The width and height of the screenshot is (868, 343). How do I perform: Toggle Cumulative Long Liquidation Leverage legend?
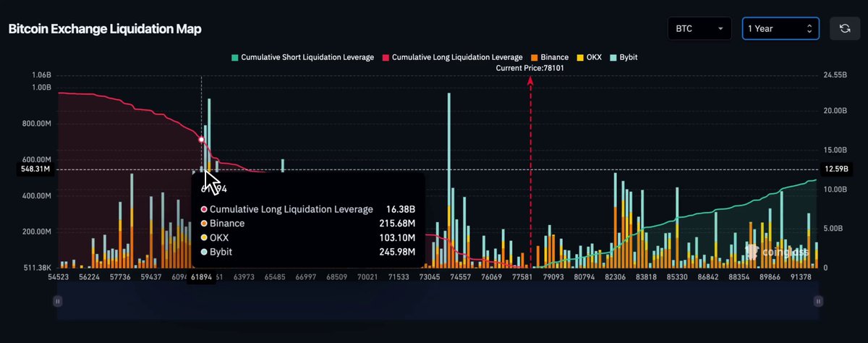[452, 56]
